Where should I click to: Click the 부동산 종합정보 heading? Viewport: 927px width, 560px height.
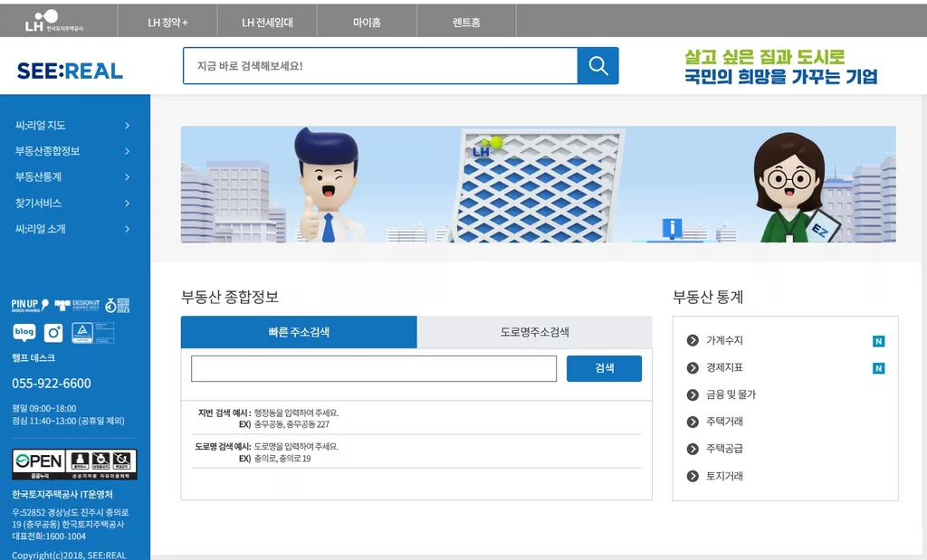[x=229, y=297]
